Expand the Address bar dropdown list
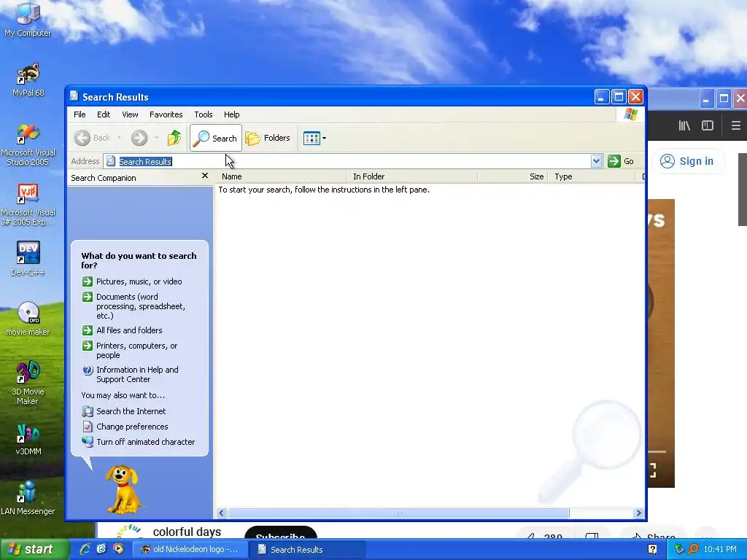The height and width of the screenshot is (560, 747). click(x=596, y=161)
